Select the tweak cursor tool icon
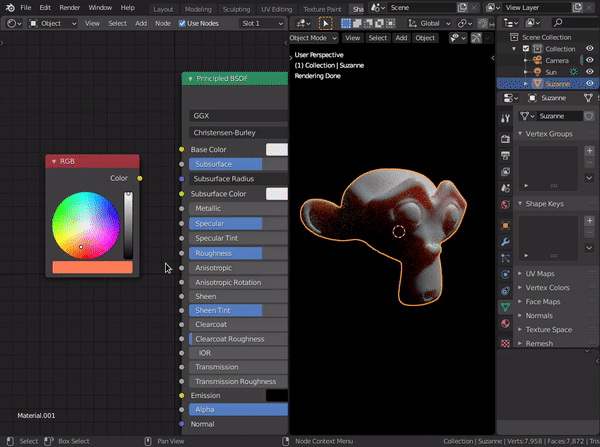The height and width of the screenshot is (447, 600). 325,23
